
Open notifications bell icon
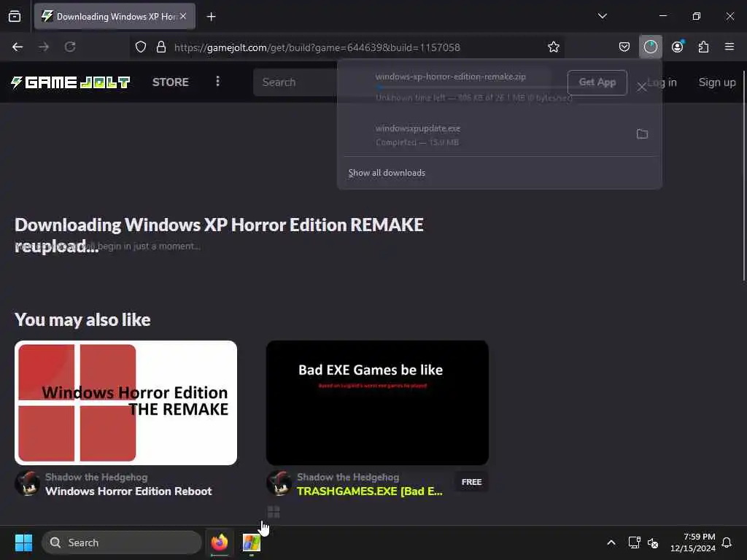(727, 542)
